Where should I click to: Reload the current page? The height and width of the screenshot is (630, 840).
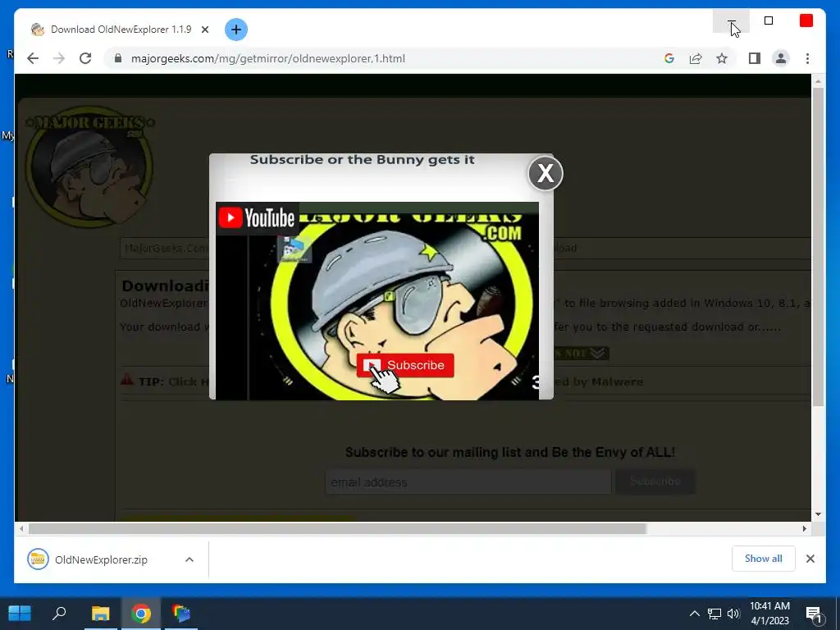click(x=85, y=58)
